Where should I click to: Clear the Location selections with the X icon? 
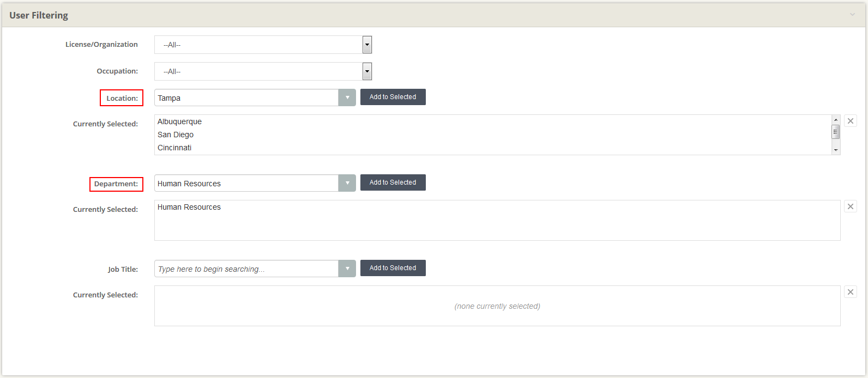pyautogui.click(x=851, y=120)
